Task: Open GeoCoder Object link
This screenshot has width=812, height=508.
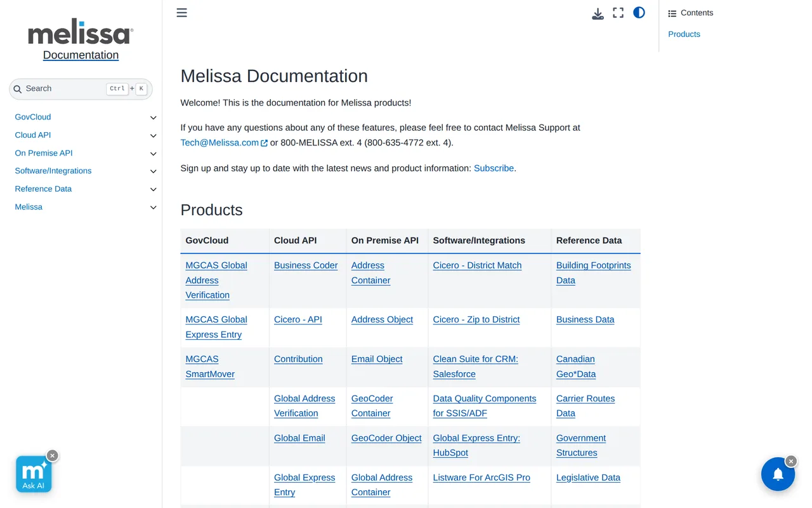Action: tap(386, 438)
